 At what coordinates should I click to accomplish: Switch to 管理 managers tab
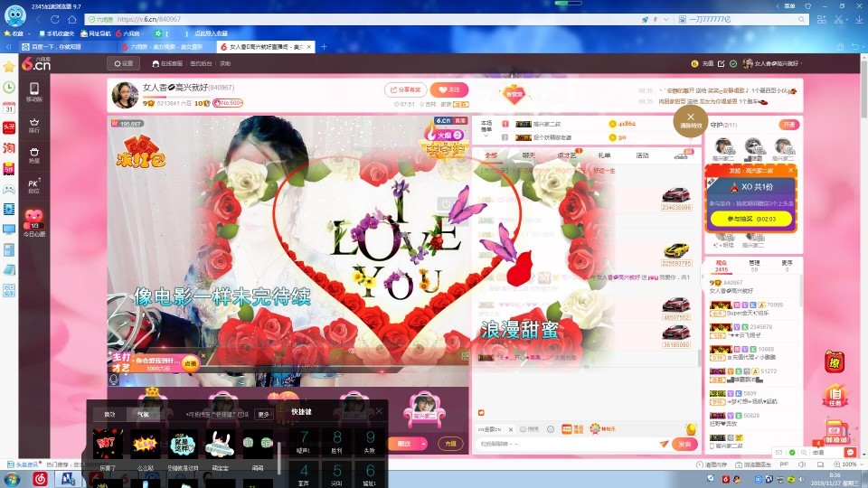click(754, 266)
